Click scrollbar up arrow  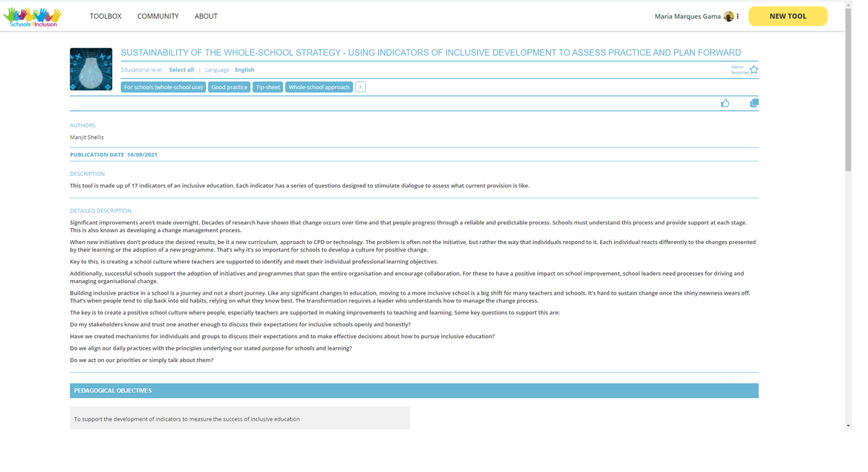[848, 4]
